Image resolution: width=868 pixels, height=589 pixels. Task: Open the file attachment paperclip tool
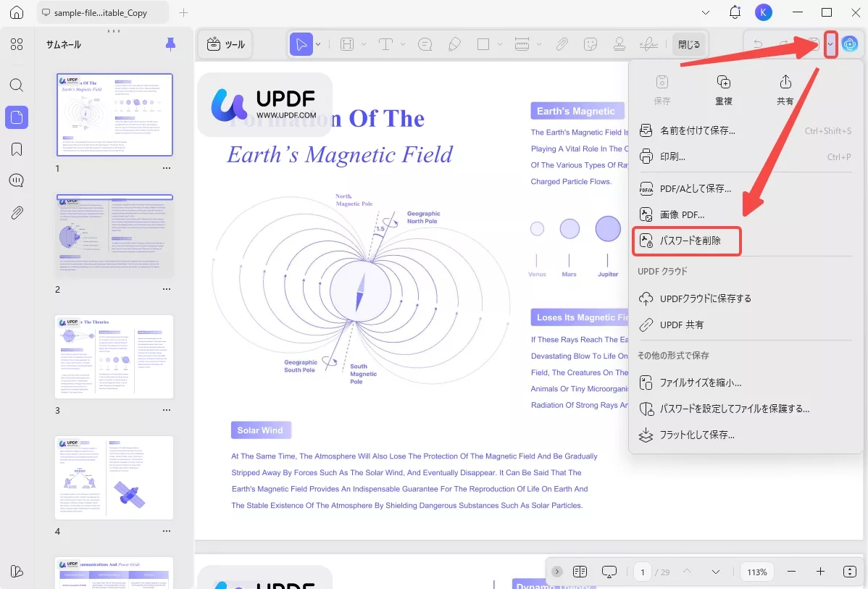pyautogui.click(x=562, y=44)
